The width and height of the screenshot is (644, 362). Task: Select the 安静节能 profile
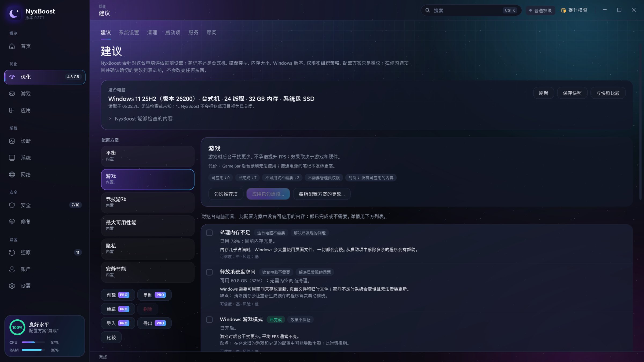148,272
